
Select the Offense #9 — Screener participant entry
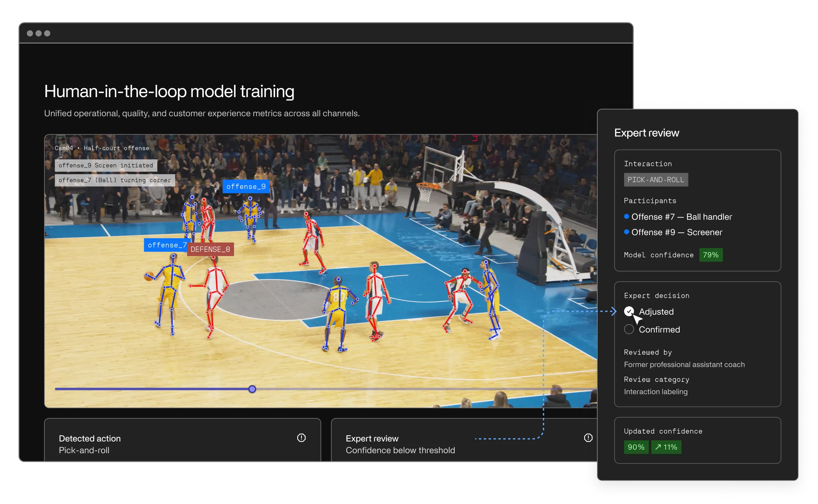tap(677, 232)
